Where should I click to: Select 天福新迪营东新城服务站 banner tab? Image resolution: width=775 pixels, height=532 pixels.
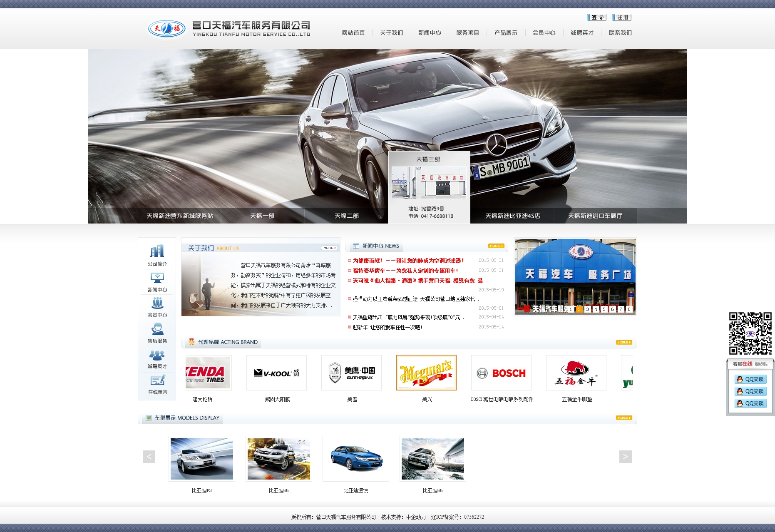180,216
